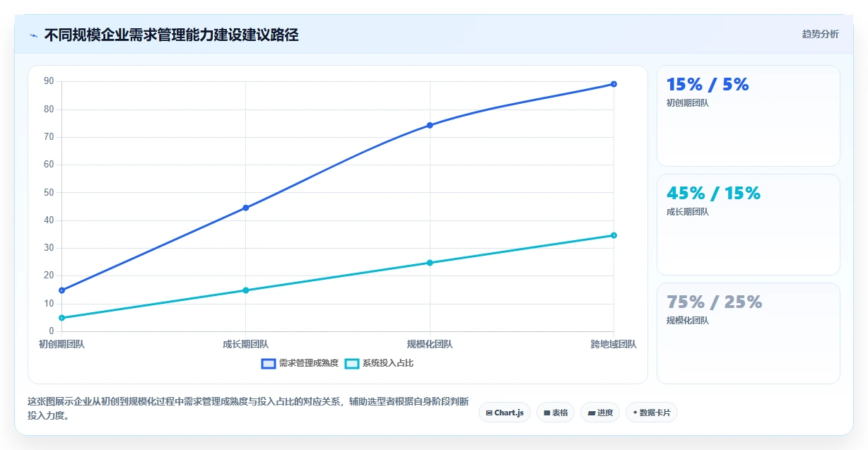Click the 初创期团队 x-axis label
Screen dimensions: 868x450
coord(61,345)
